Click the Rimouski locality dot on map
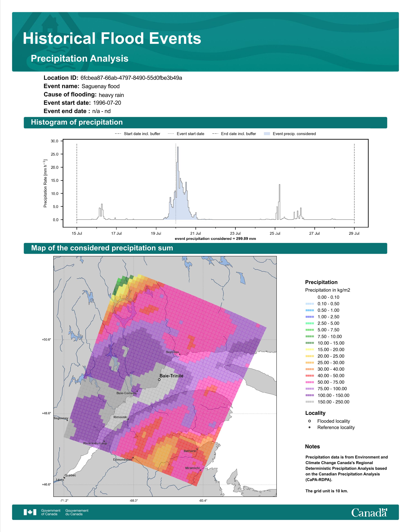Image resolution: width=411 pixels, height=532 pixels. (128, 419)
